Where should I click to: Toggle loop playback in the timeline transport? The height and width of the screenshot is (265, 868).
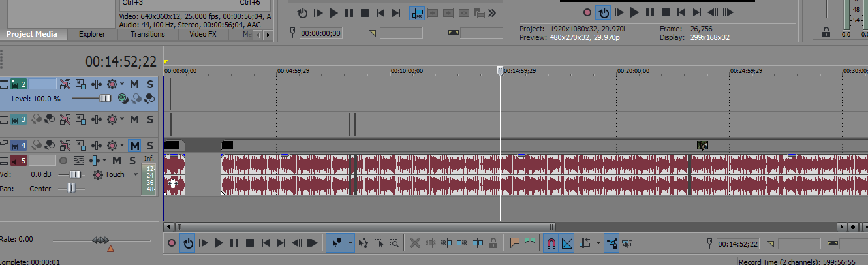coord(187,243)
